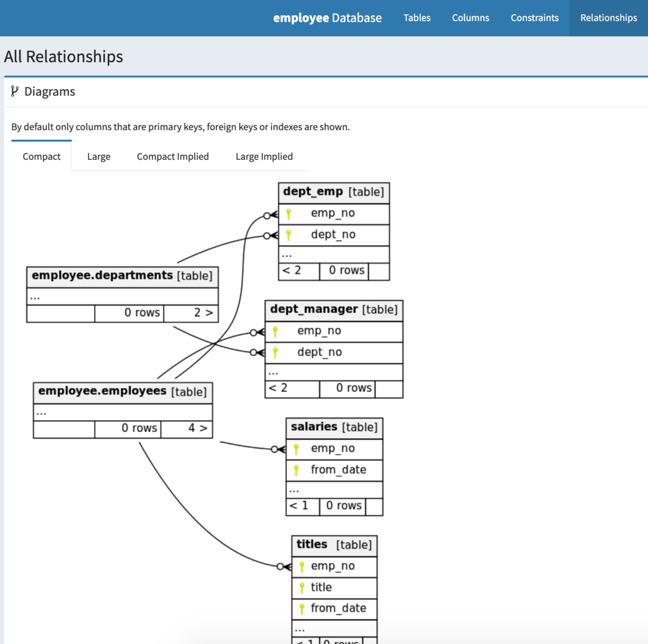Click '0 rows' in dept_emp table
The width and height of the screenshot is (648, 644).
pos(347,271)
